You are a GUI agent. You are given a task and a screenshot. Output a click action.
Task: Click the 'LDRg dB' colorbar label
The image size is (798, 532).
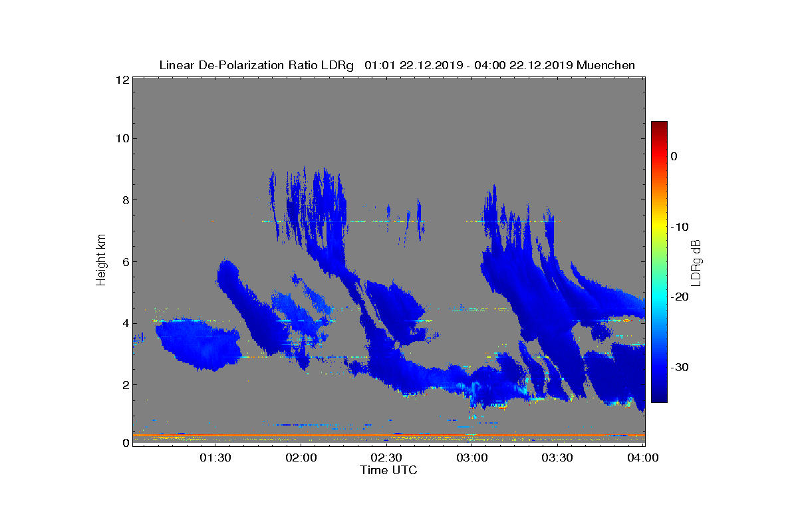(x=696, y=262)
